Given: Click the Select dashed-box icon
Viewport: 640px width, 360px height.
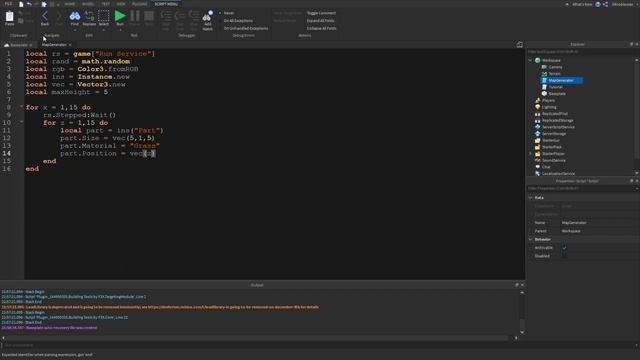Looking at the screenshot, I should 104,16.
